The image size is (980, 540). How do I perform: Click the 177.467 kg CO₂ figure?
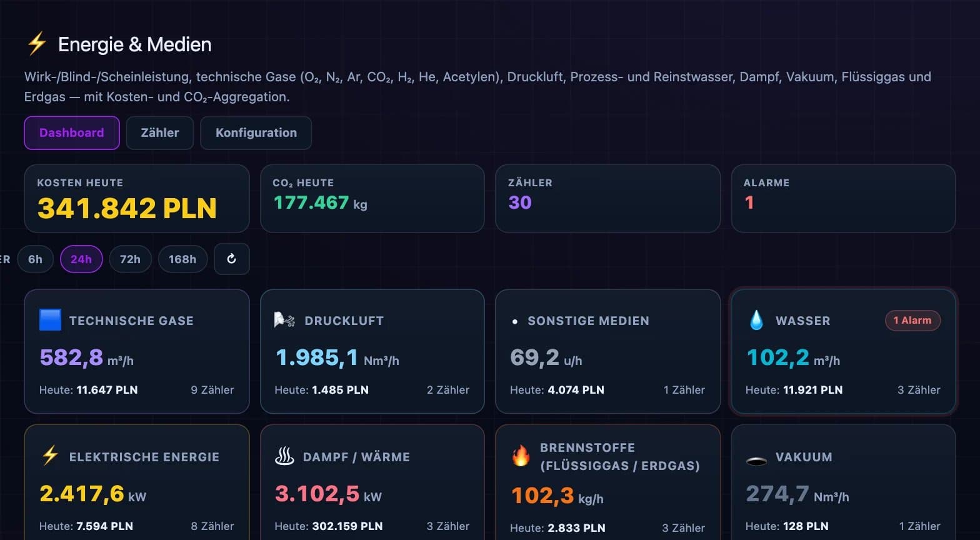pos(320,202)
